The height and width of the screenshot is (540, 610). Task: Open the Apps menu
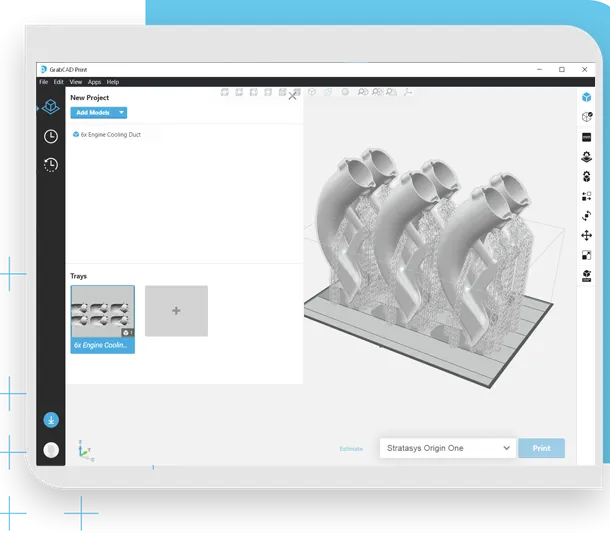[x=94, y=82]
